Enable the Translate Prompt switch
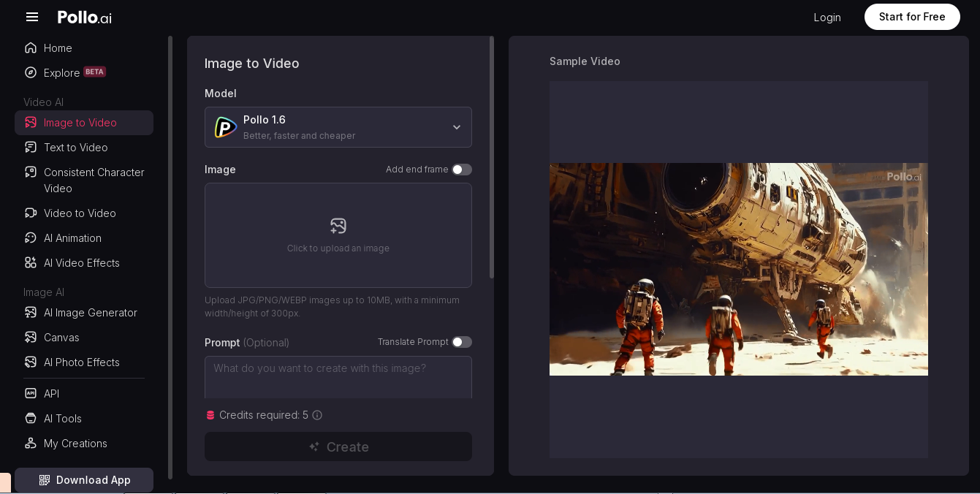 pos(461,342)
